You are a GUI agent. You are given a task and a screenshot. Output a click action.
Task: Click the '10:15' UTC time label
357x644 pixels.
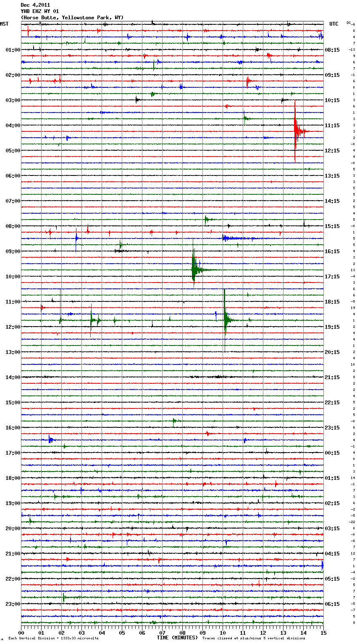point(332,100)
